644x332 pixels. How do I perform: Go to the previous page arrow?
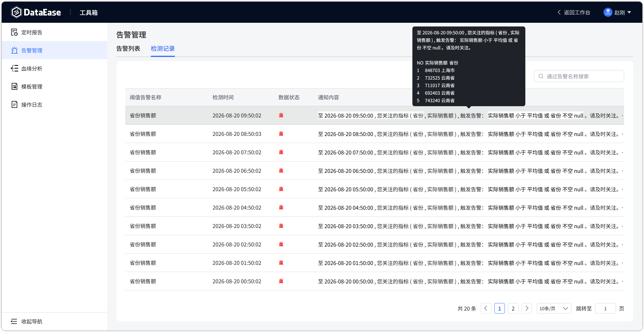[486, 308]
